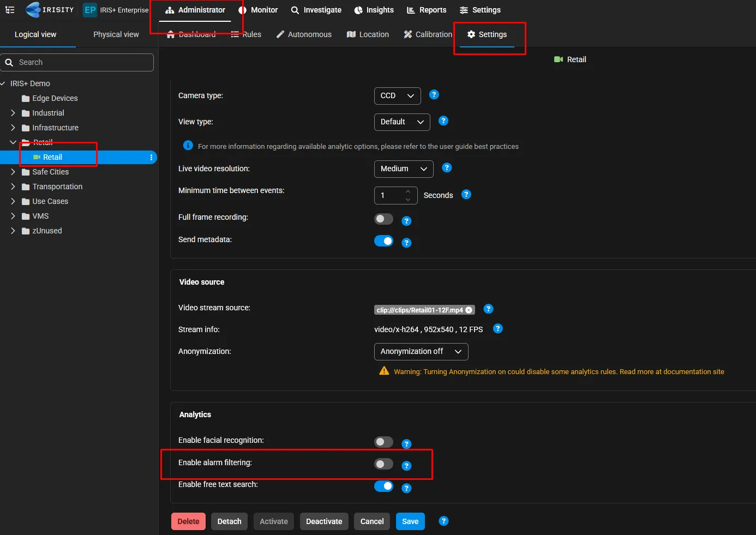Click help icon for free text search

tap(406, 488)
